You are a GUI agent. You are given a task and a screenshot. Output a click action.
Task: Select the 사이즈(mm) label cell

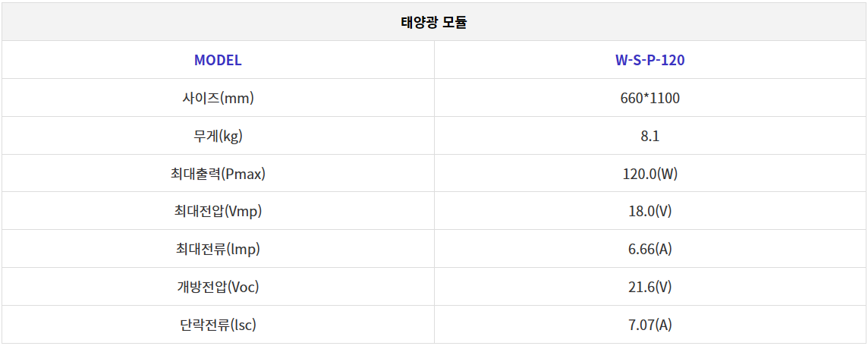218,98
